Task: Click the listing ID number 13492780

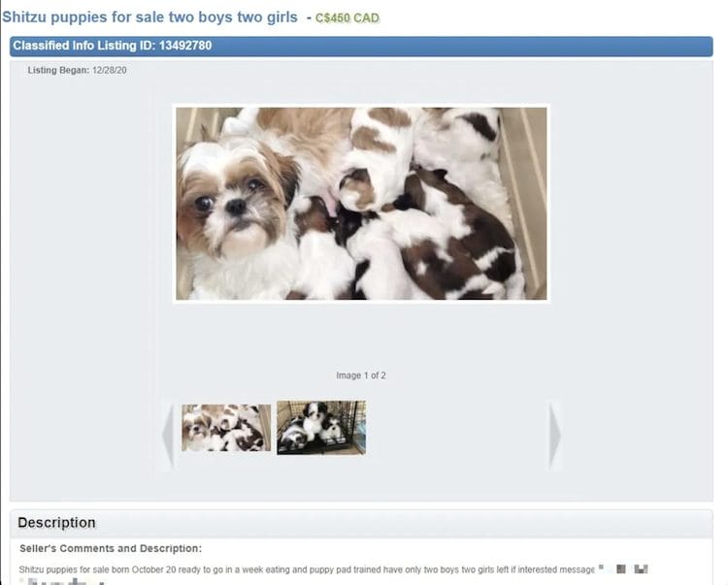Action: (x=185, y=46)
